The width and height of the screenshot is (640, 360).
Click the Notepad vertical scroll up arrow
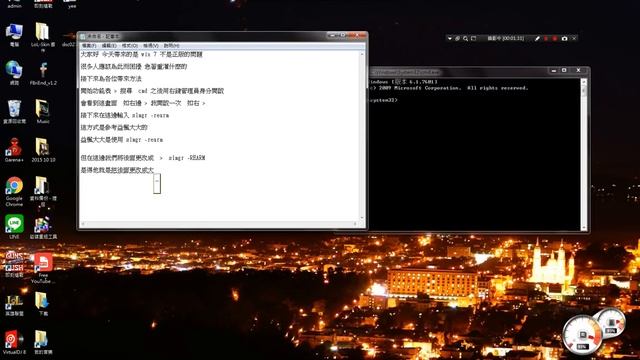coord(362,54)
